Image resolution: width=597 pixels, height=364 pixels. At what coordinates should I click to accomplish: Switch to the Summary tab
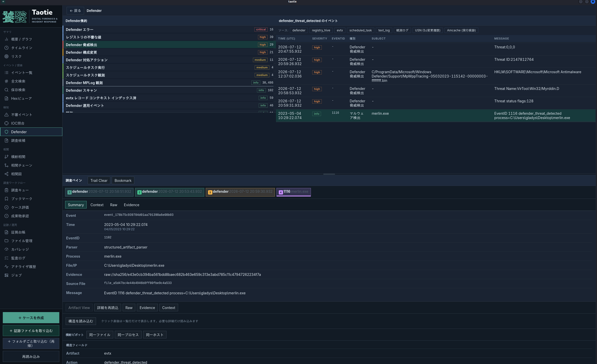tap(76, 205)
